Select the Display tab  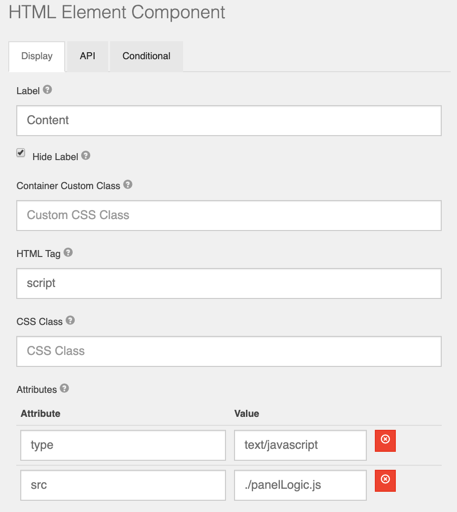[x=37, y=56]
